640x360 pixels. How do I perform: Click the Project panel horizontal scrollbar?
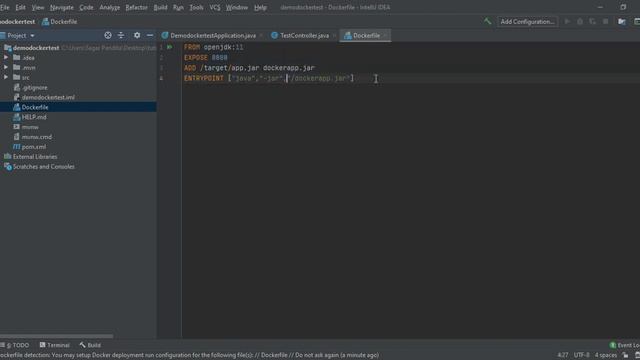point(57,336)
